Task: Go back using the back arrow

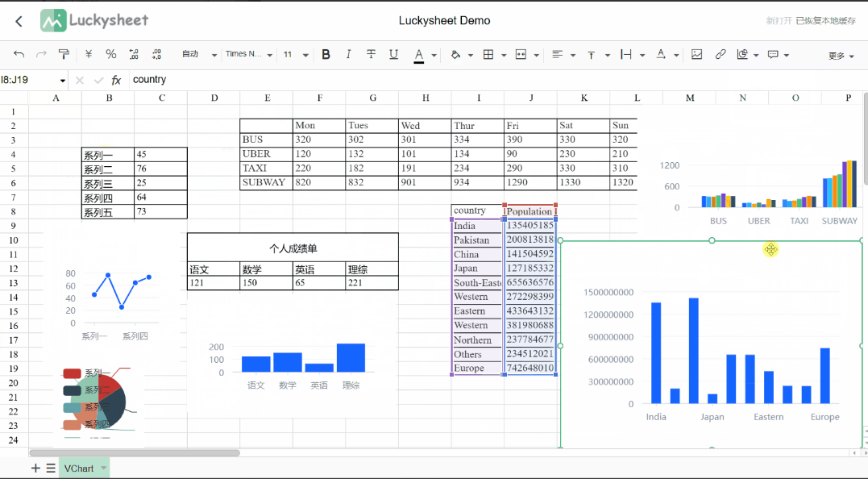Action: pyautogui.click(x=19, y=21)
